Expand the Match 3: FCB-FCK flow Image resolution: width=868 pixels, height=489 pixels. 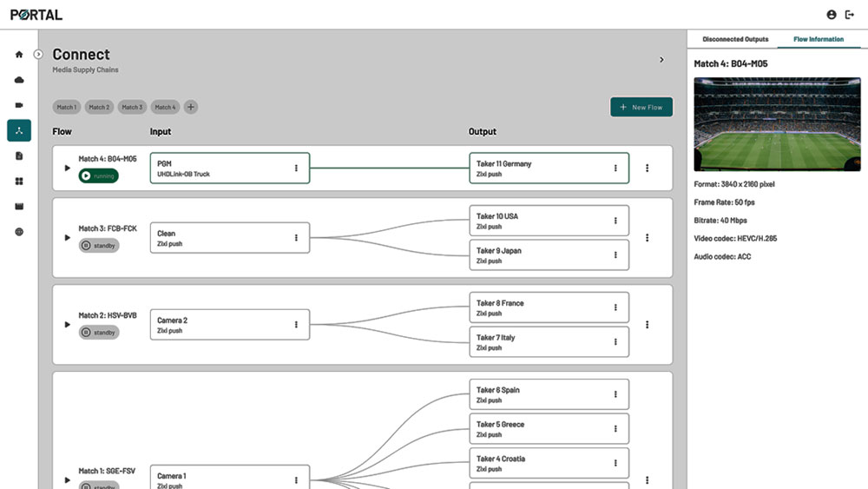tap(68, 238)
